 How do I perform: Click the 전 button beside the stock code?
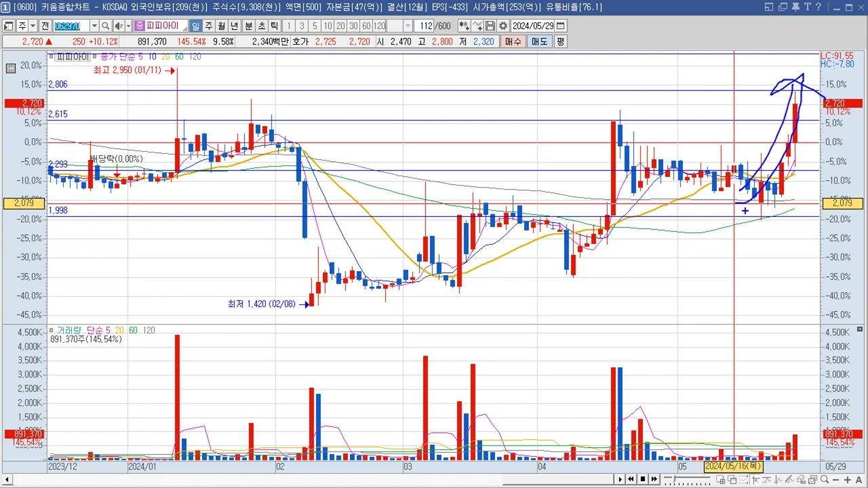tap(45, 26)
